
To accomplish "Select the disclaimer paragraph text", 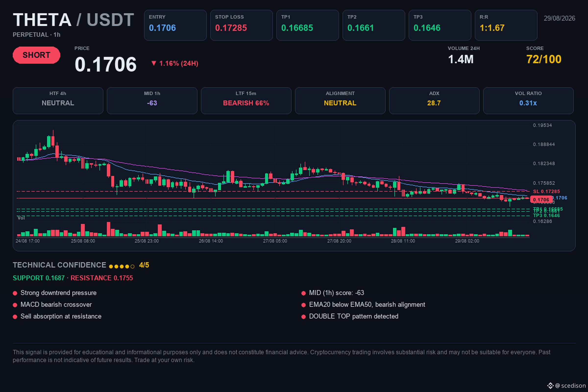I will 282,356.
